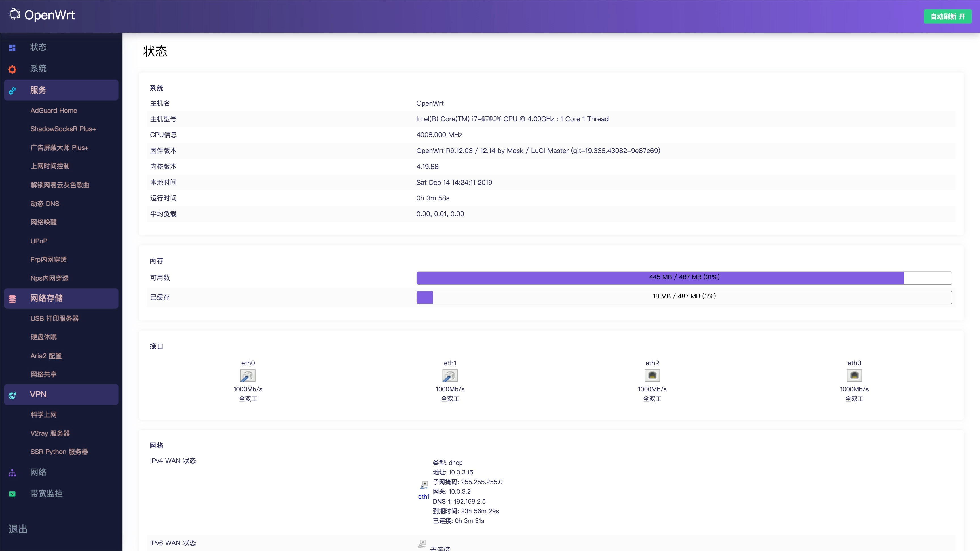Click the eth0 port icon
This screenshot has height=551, width=980.
(248, 375)
